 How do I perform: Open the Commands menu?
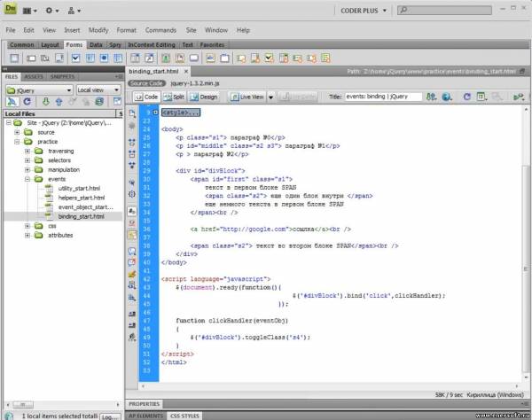pyautogui.click(x=160, y=30)
